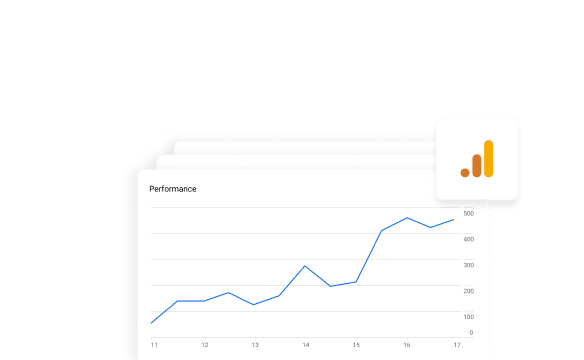Image resolution: width=584 pixels, height=360 pixels.
Task: Click the x-axis label 15
Action: click(356, 345)
